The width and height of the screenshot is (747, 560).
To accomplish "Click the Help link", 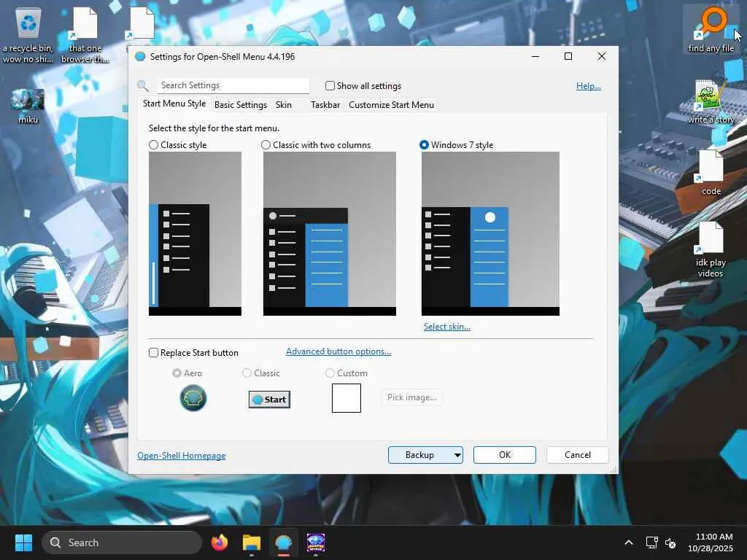I will (589, 86).
